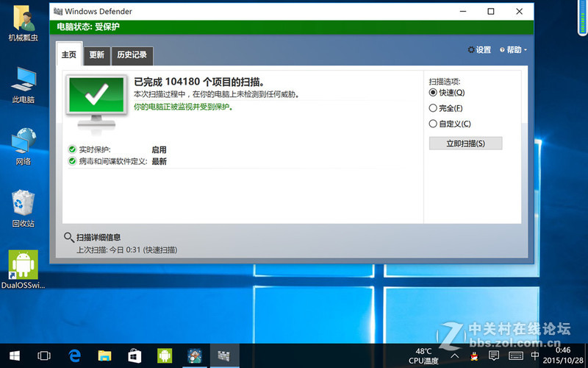
Task: Launch the DualOSSwitch Android shortcut on the desktop
Action: pyautogui.click(x=24, y=269)
